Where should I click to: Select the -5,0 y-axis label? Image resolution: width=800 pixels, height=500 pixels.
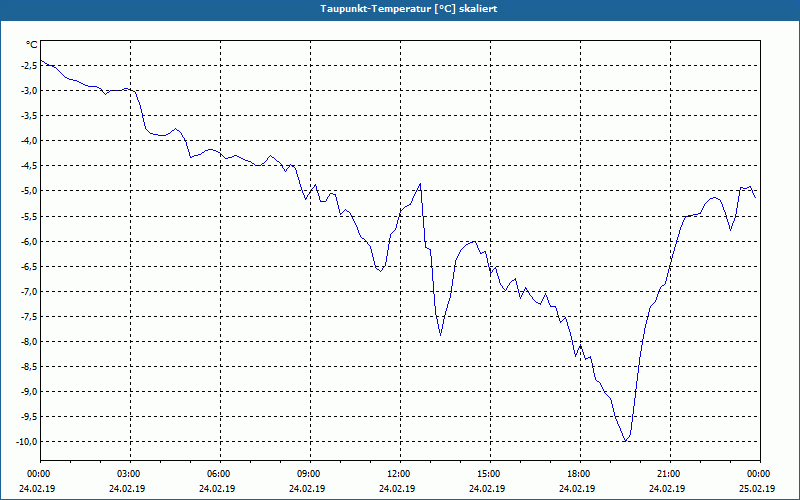28,191
